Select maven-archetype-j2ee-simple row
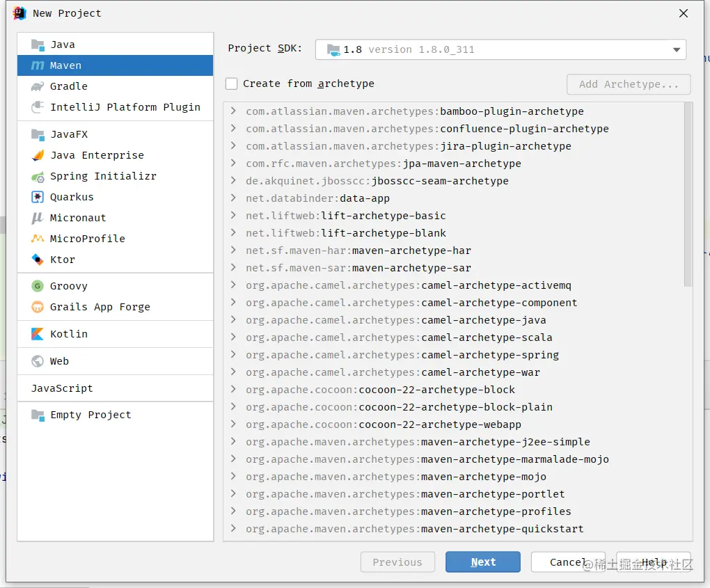Viewport: 710px width, 588px height. tap(453, 442)
